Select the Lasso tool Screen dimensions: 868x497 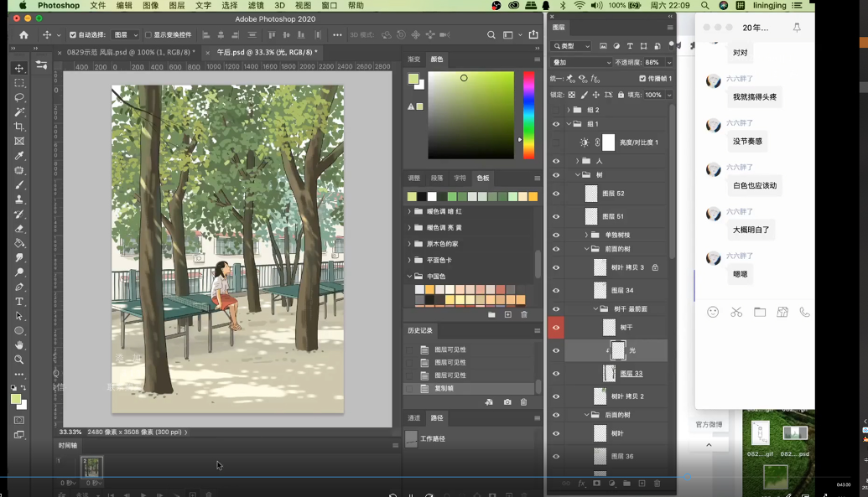tap(19, 97)
